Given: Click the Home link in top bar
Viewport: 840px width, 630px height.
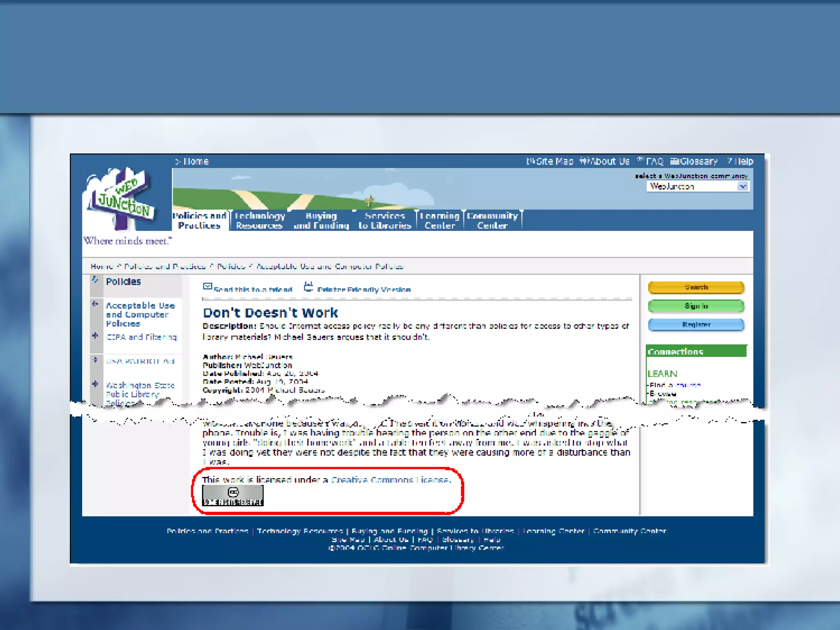Looking at the screenshot, I should pos(195,161).
